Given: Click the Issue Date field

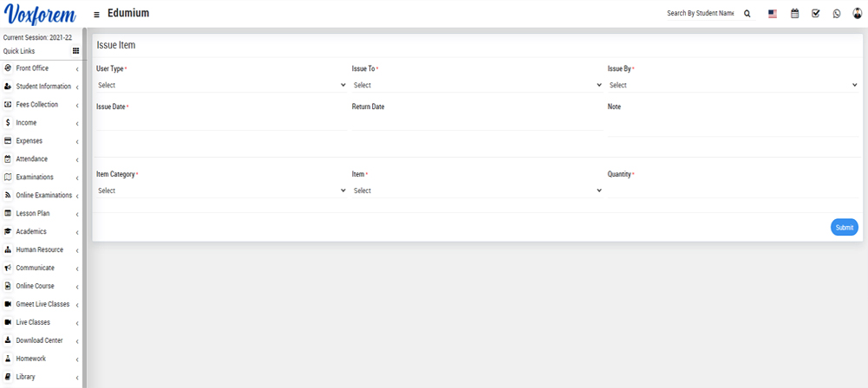Looking at the screenshot, I should coord(221,123).
